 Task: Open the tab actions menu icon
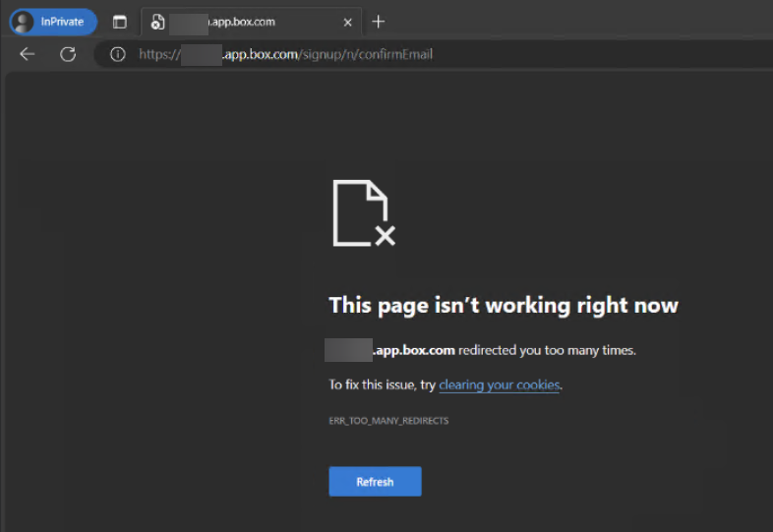click(x=119, y=22)
